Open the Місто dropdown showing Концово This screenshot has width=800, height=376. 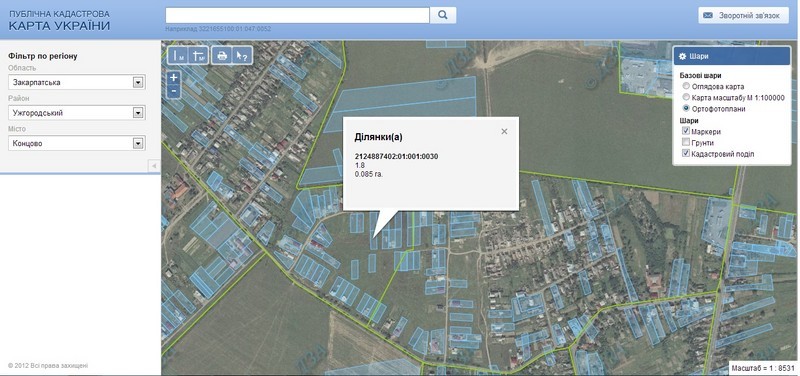click(x=77, y=143)
